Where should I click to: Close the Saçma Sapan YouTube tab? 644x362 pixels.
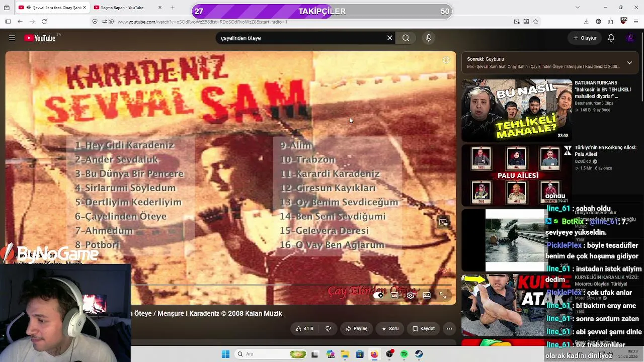pyautogui.click(x=160, y=8)
